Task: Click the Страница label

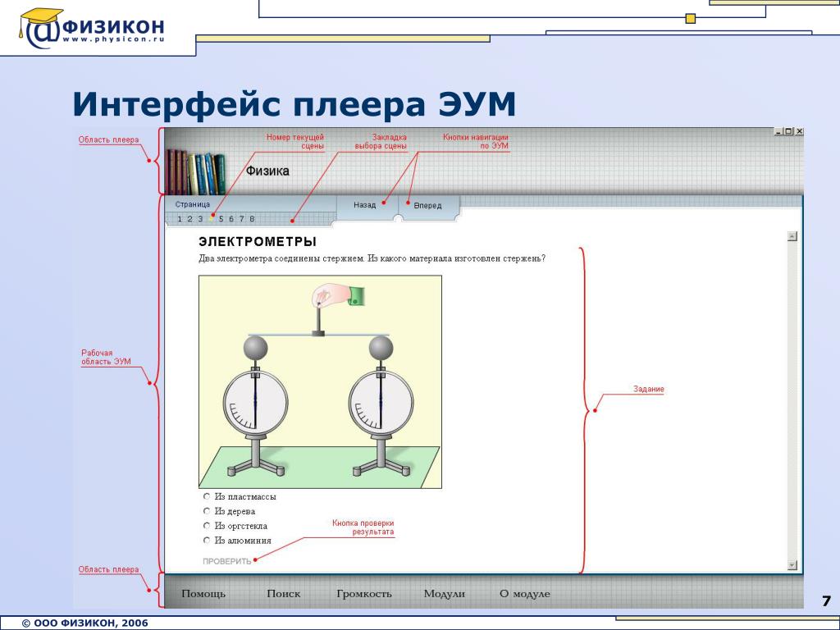Action: click(x=192, y=204)
